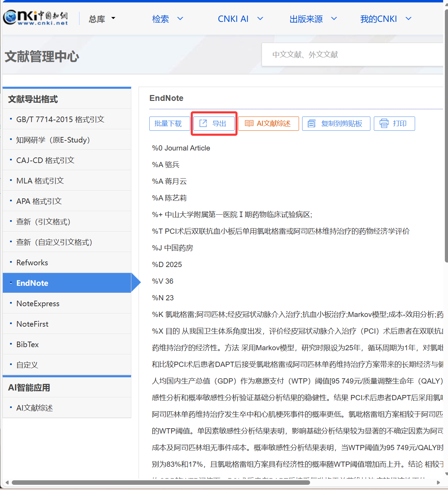
Task: Select BibTex export format
Action: tap(67, 344)
